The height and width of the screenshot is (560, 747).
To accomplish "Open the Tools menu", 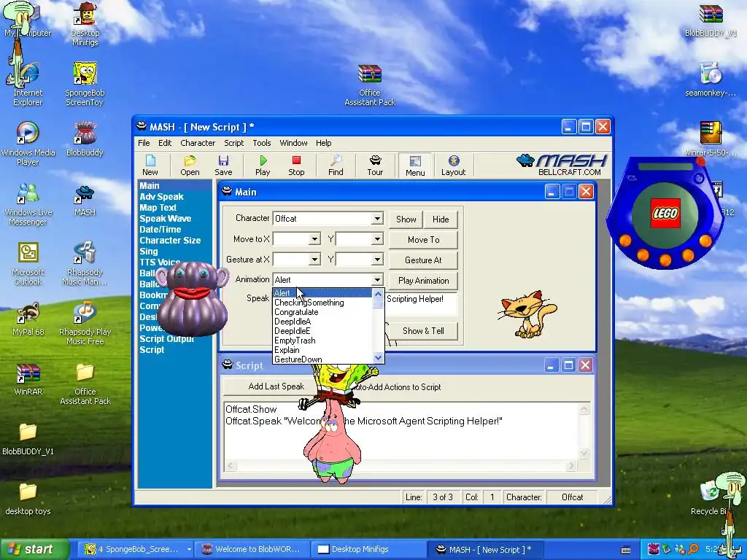I will click(262, 143).
